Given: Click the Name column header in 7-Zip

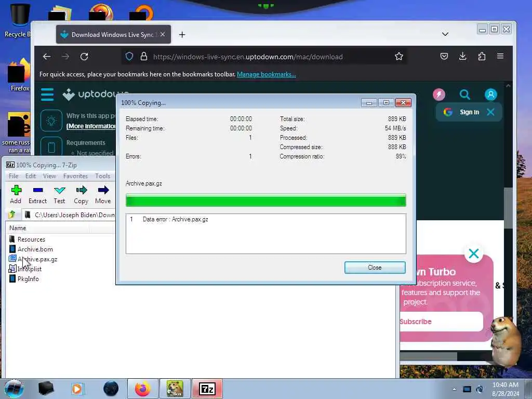Looking at the screenshot, I should click(x=18, y=228).
